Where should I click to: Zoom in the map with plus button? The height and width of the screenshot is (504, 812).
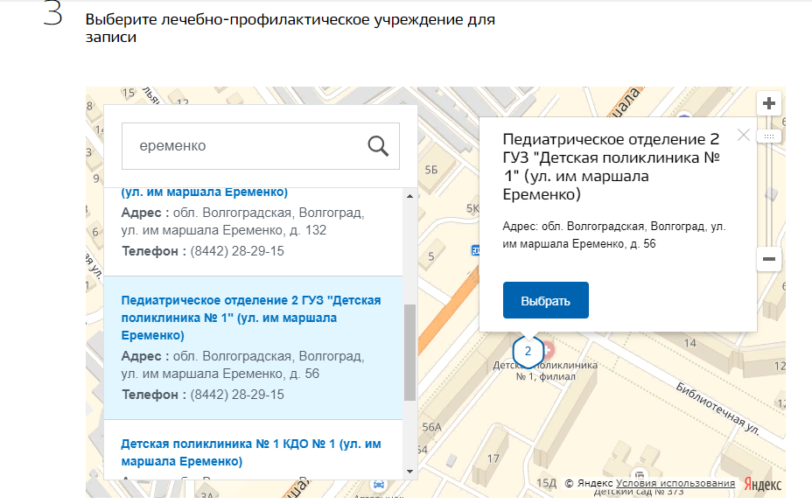[x=769, y=103]
